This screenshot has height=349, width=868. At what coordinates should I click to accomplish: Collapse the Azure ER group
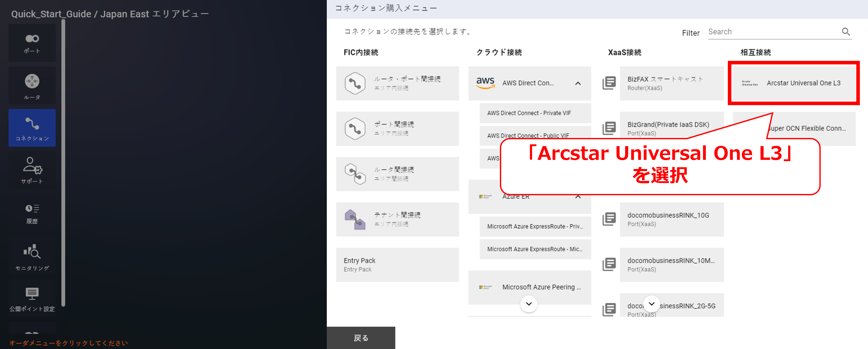point(578,197)
